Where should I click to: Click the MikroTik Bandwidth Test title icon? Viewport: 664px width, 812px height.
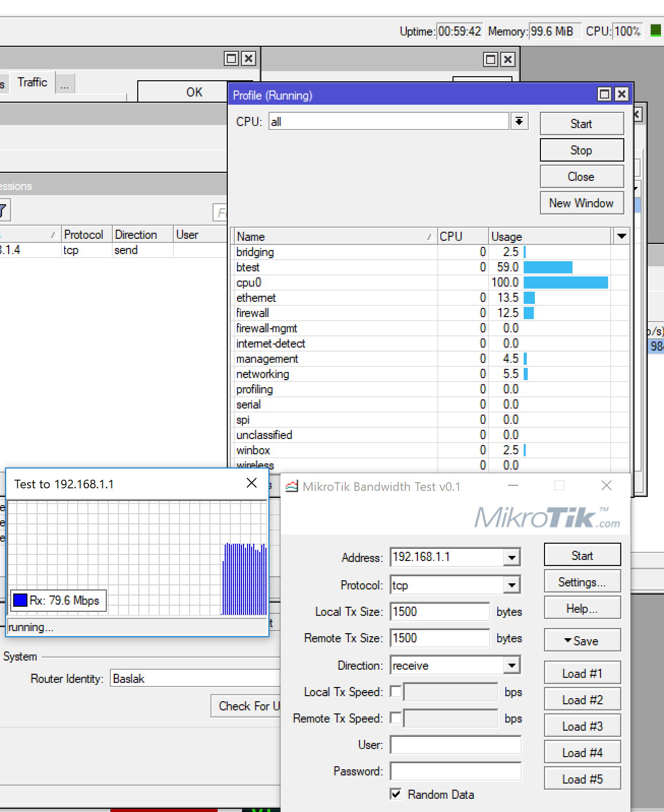coord(292,486)
